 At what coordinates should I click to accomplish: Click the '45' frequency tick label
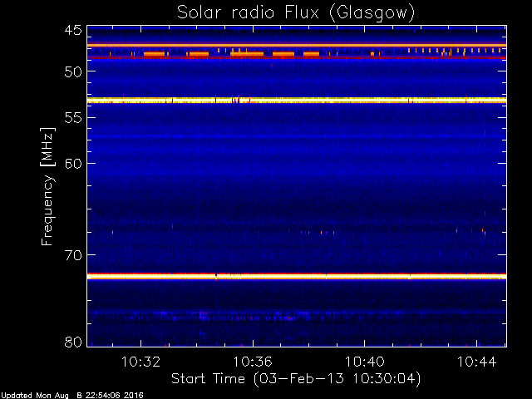click(74, 31)
